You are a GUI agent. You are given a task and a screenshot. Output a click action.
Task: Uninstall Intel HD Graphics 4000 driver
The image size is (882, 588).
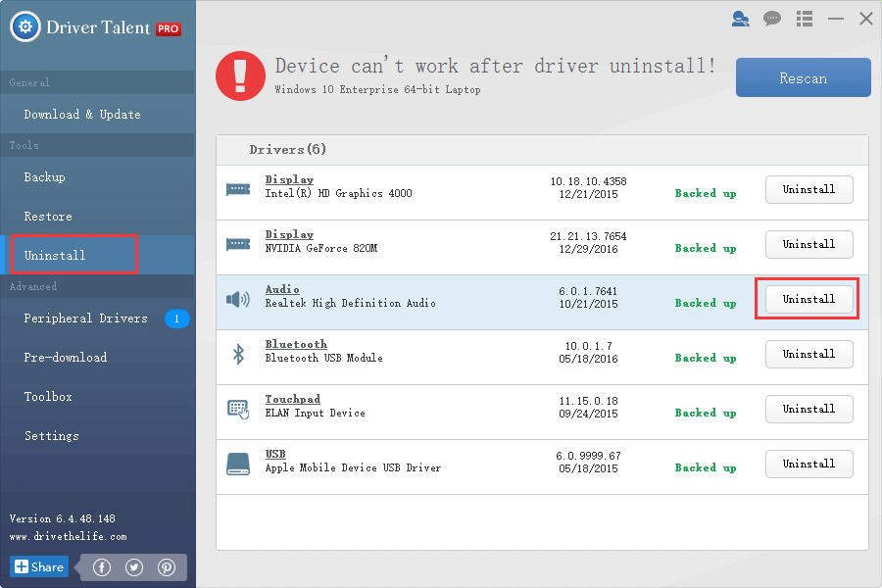click(x=808, y=189)
